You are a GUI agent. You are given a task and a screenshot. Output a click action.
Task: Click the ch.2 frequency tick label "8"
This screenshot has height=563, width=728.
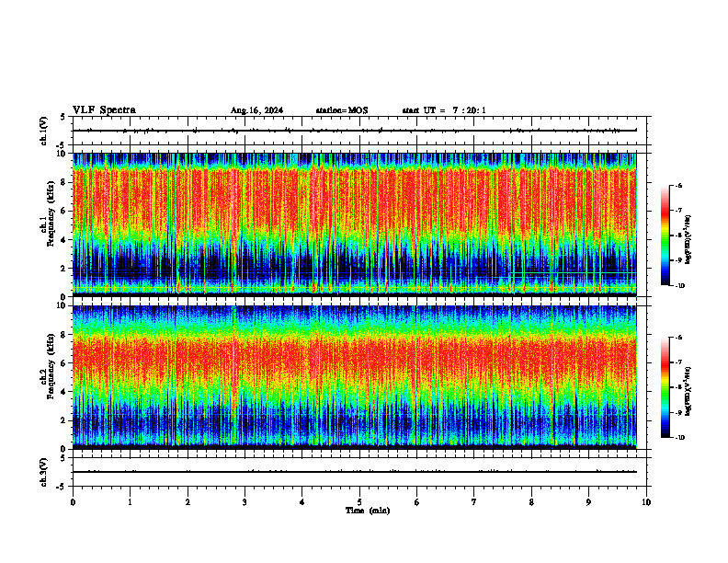tap(64, 335)
